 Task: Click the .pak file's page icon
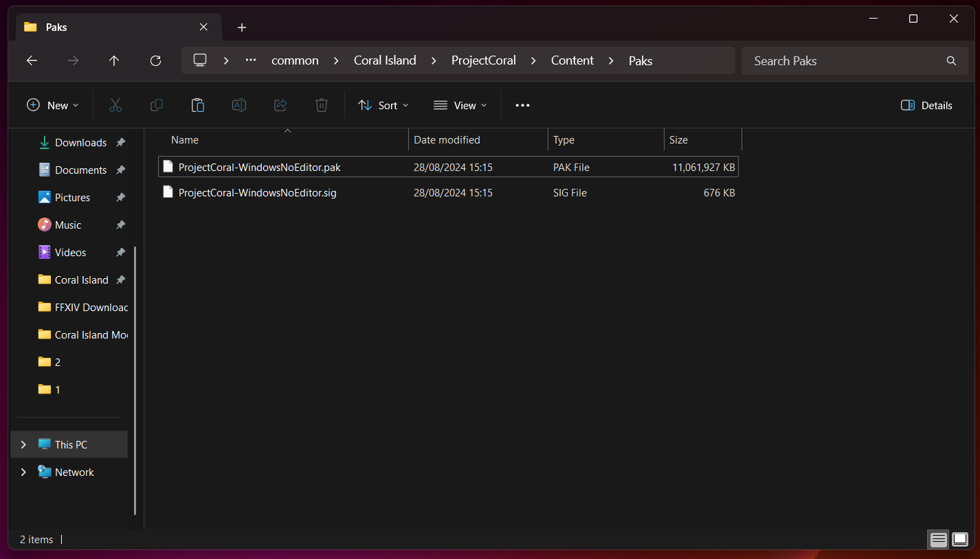(x=168, y=166)
